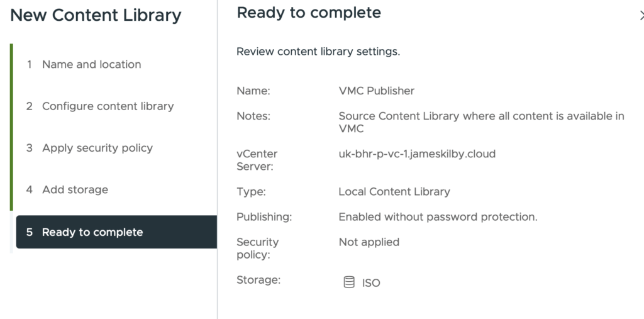Click the VMC Publisher name value

[x=376, y=91]
